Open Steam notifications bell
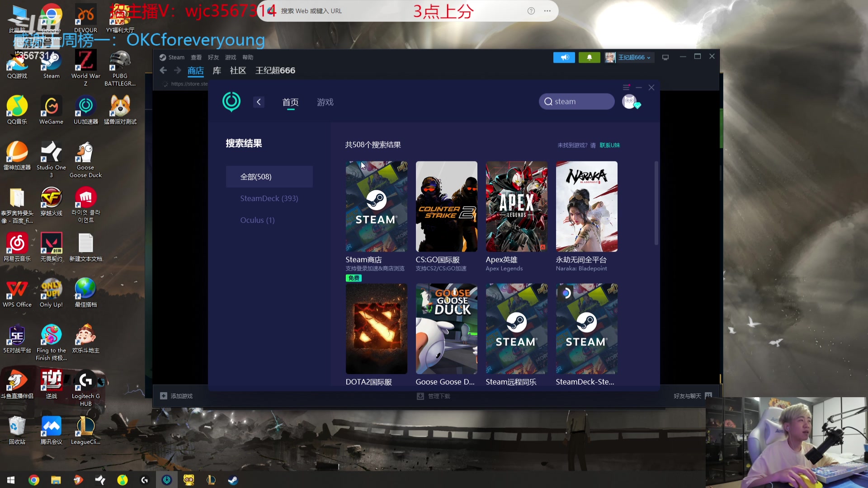This screenshot has height=488, width=868. click(590, 57)
